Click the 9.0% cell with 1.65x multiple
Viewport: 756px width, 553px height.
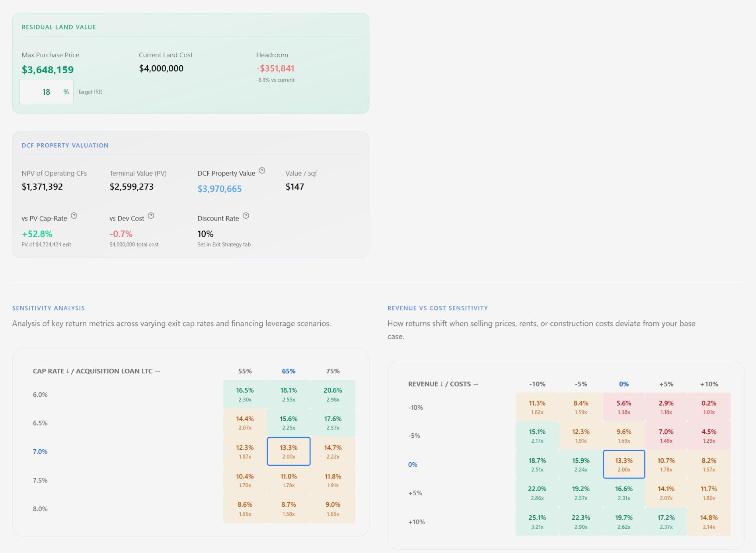[x=333, y=509]
